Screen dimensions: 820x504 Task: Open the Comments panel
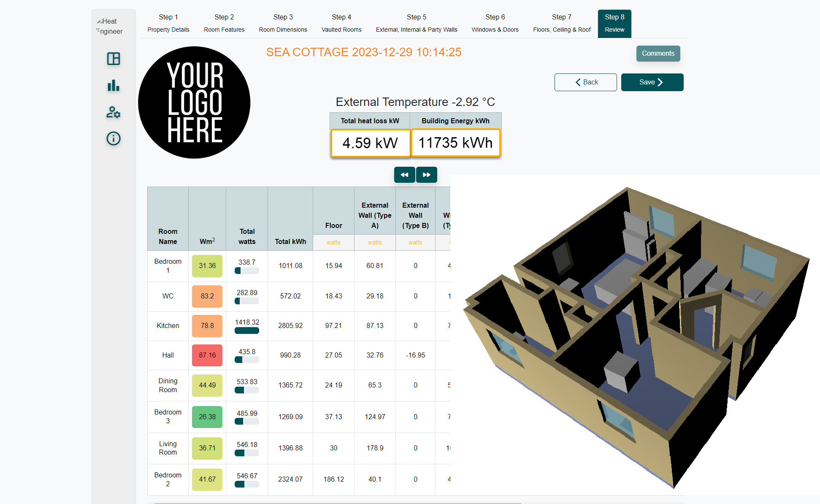[657, 53]
